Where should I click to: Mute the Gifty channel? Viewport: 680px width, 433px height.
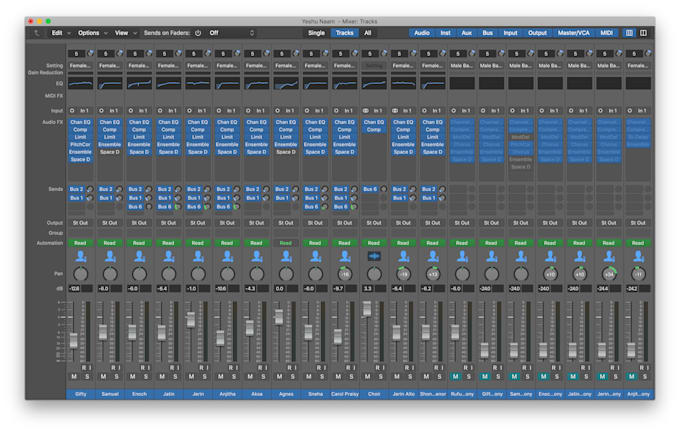click(x=74, y=377)
